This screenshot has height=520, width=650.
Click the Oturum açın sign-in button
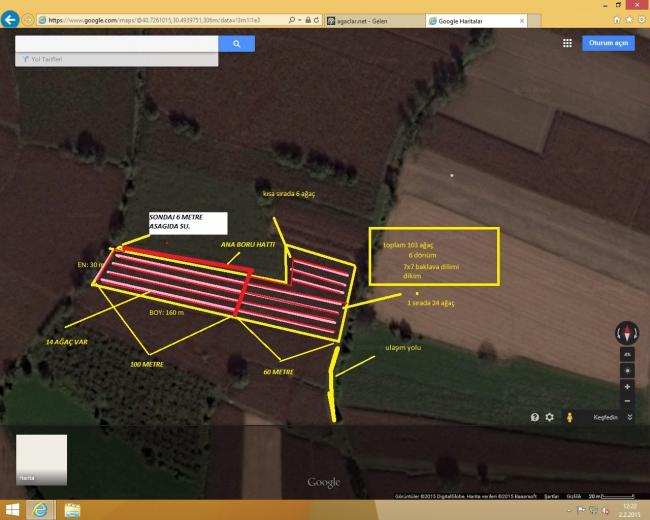coord(608,43)
